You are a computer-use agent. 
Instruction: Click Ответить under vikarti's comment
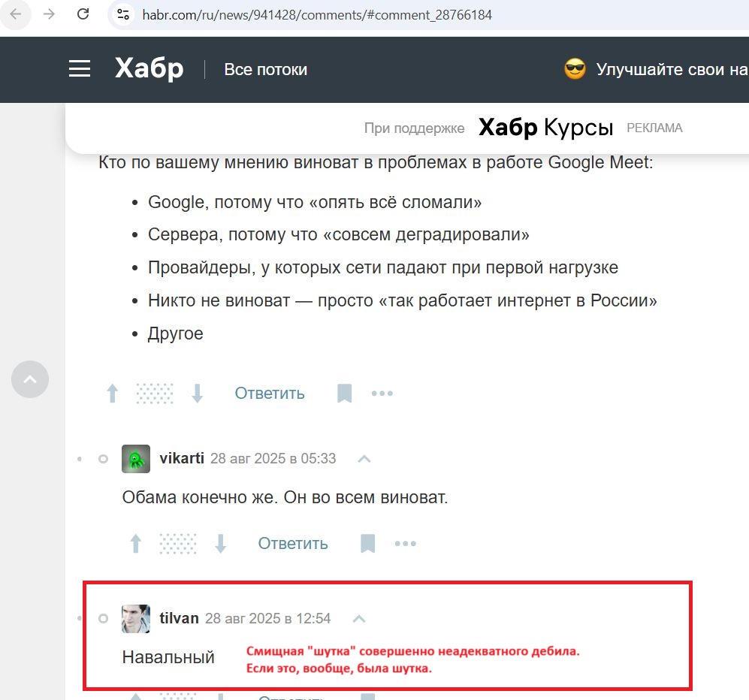(x=293, y=544)
